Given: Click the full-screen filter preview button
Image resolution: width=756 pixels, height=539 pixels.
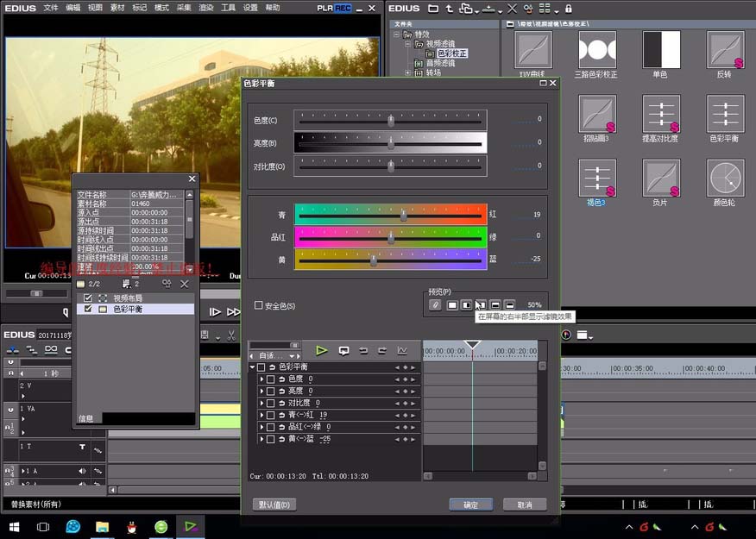Looking at the screenshot, I should pyautogui.click(x=451, y=305).
